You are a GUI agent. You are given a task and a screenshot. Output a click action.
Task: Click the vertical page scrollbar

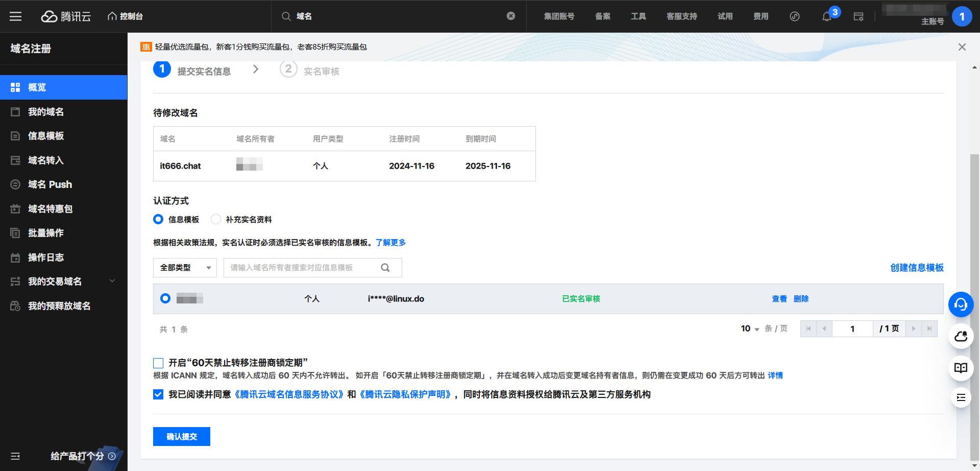pyautogui.click(x=974, y=307)
